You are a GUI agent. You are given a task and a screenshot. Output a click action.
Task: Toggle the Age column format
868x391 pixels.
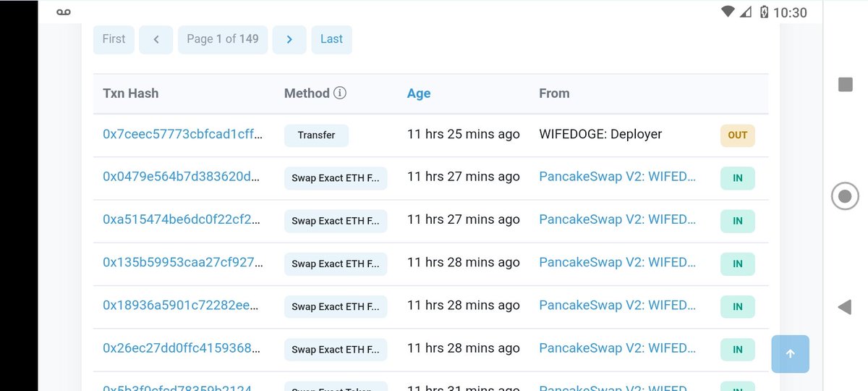click(x=419, y=93)
